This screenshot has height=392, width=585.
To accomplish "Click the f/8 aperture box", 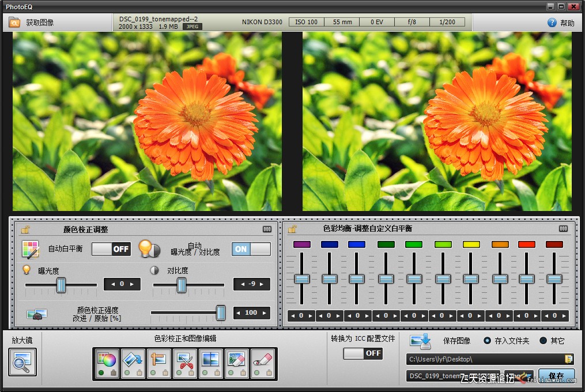I will click(x=412, y=22).
